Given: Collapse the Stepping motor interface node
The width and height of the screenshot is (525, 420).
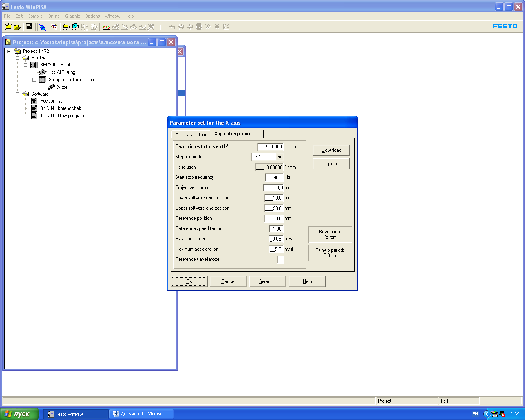Looking at the screenshot, I should [x=34, y=80].
